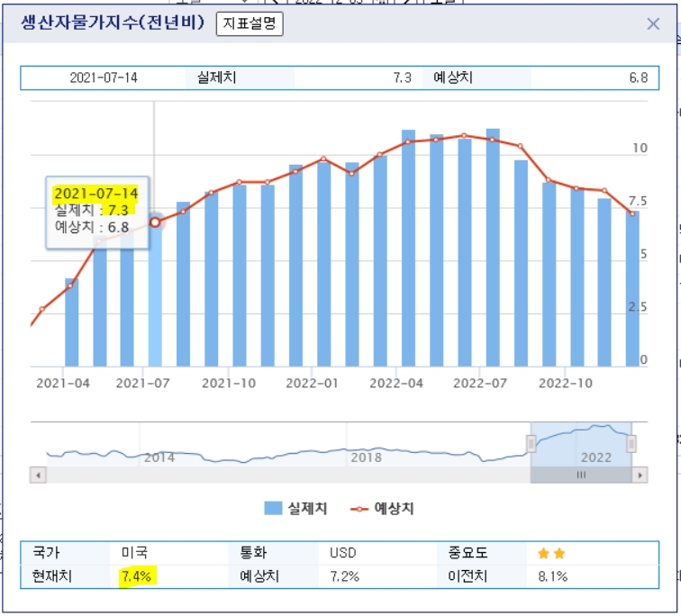Click the 8.1% 이전치 value
Viewport: 681px width, 616px height.
point(553,576)
